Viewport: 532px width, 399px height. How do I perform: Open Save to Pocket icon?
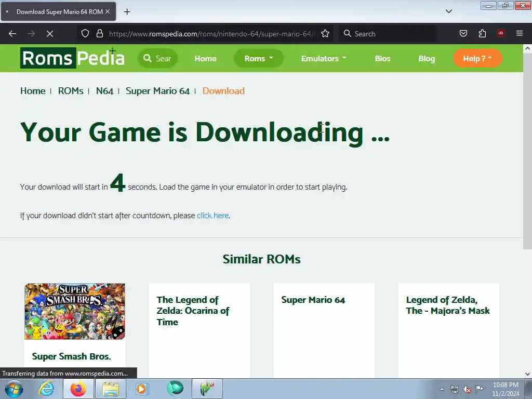click(463, 34)
